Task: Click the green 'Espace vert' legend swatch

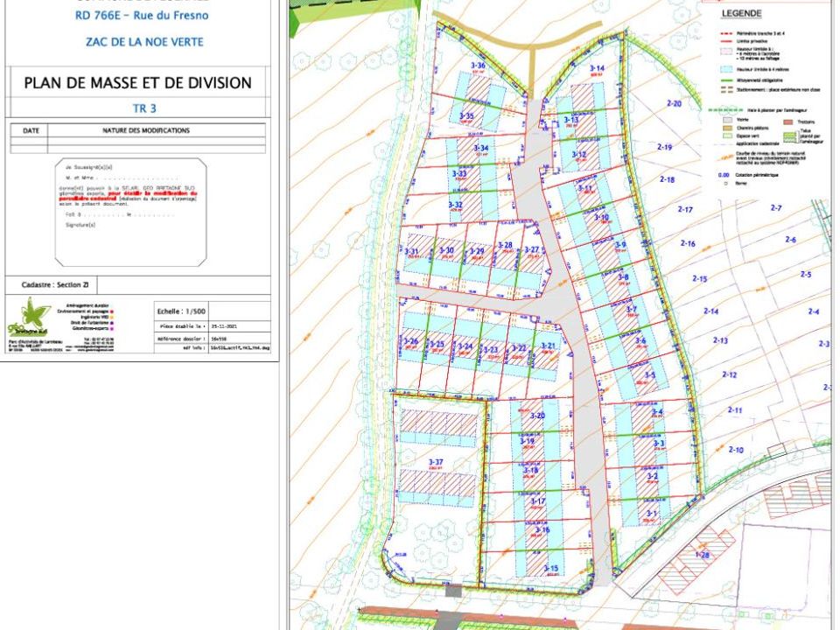Action: point(727,136)
